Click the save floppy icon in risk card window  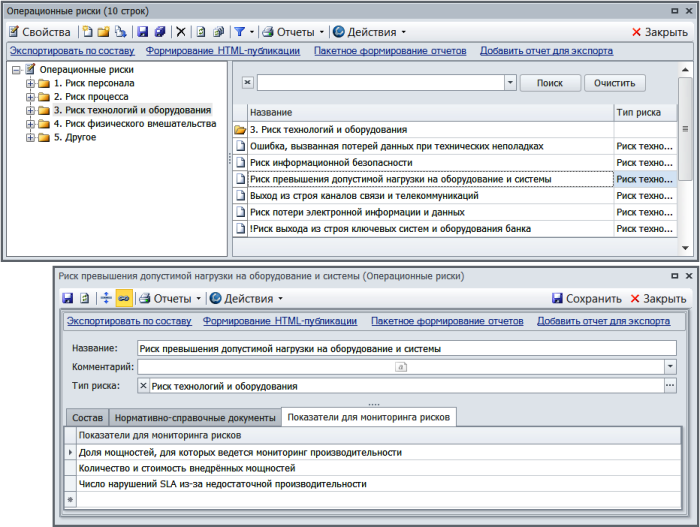coord(68,298)
